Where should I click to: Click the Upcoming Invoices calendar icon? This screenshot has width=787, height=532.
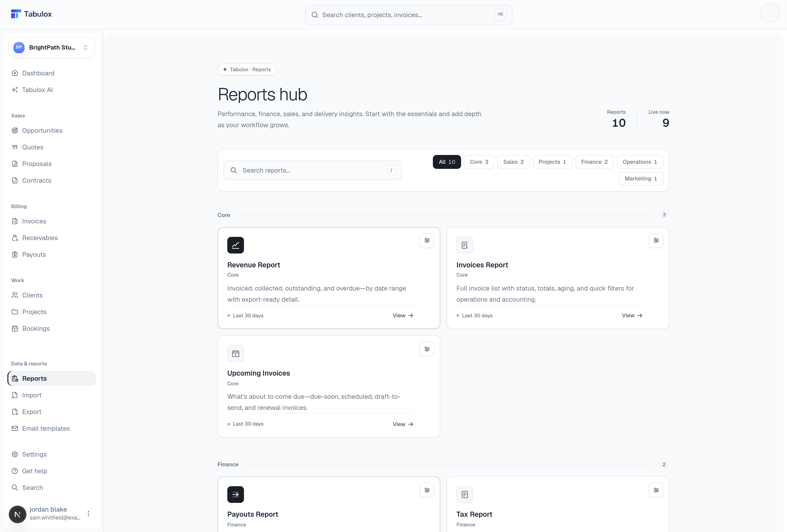tap(235, 354)
